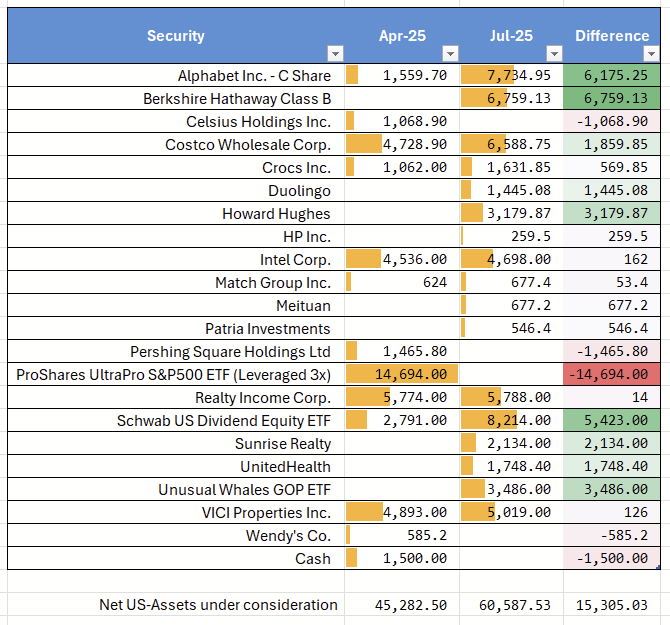Viewport: 670px width, 625px height.
Task: Click the Meituan security cell
Action: 176,306
